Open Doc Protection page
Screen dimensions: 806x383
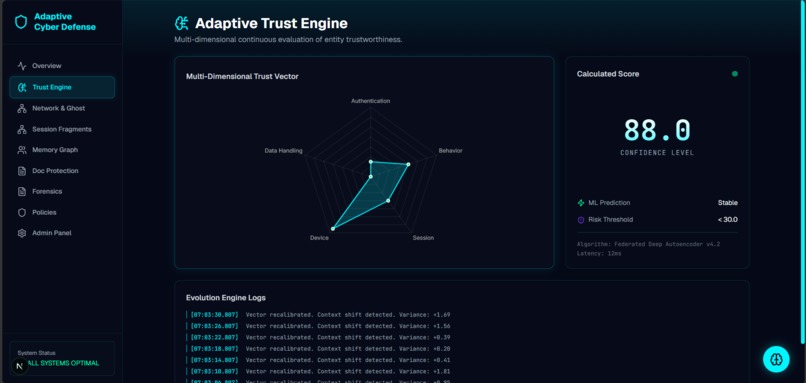point(62,171)
